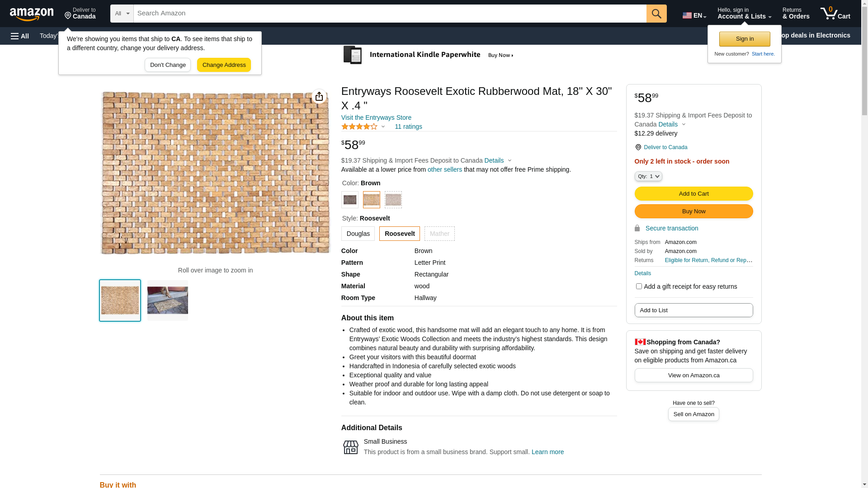Open Returns & Orders
868x488 pixels.
pyautogui.click(x=796, y=14)
